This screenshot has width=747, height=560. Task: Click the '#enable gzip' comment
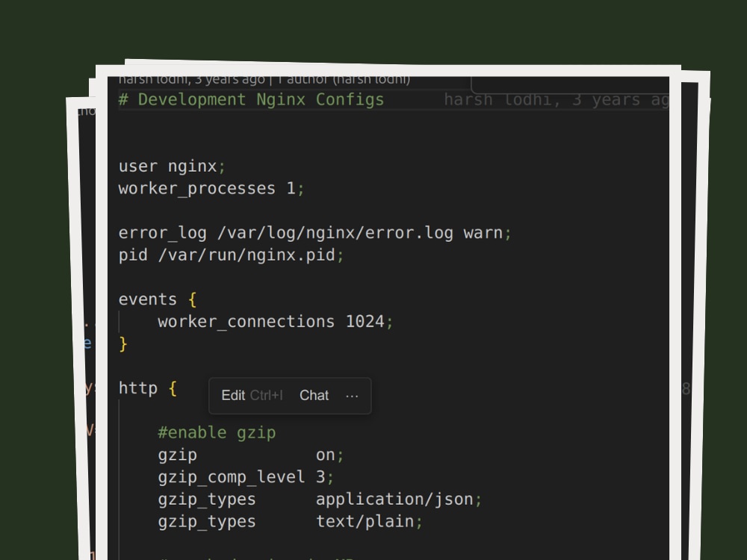pyautogui.click(x=217, y=432)
